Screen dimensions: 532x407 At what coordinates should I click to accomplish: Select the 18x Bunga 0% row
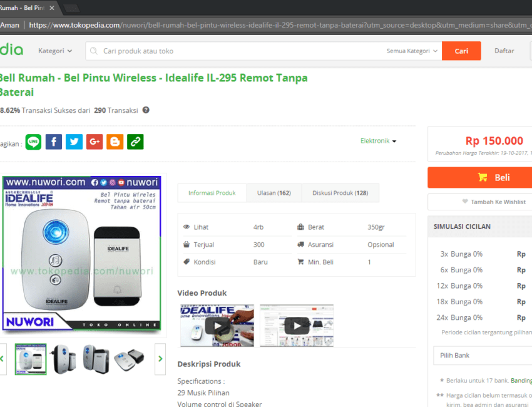[x=481, y=302]
